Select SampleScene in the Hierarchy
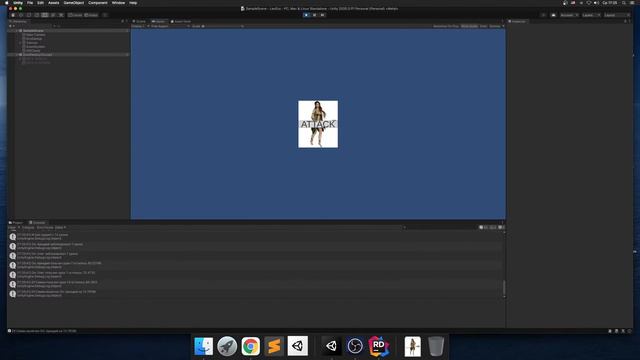The width and height of the screenshot is (640, 360). [33, 31]
